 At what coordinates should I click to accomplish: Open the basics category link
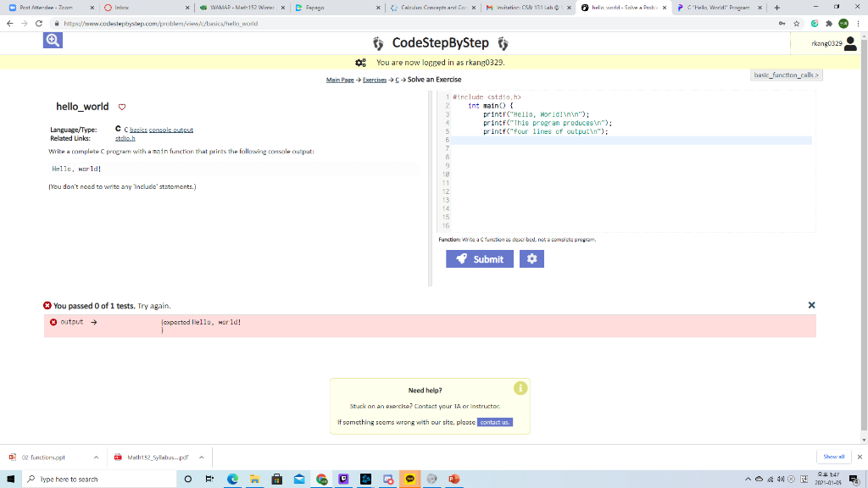[138, 130]
